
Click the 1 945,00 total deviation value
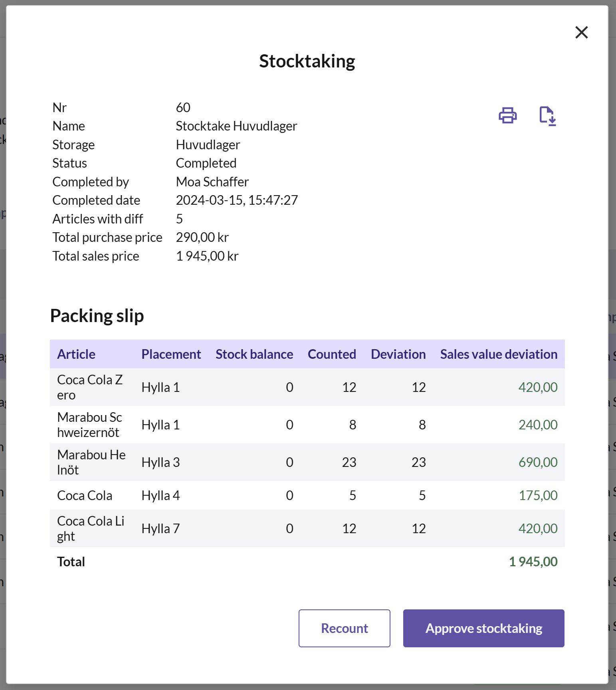pos(533,561)
